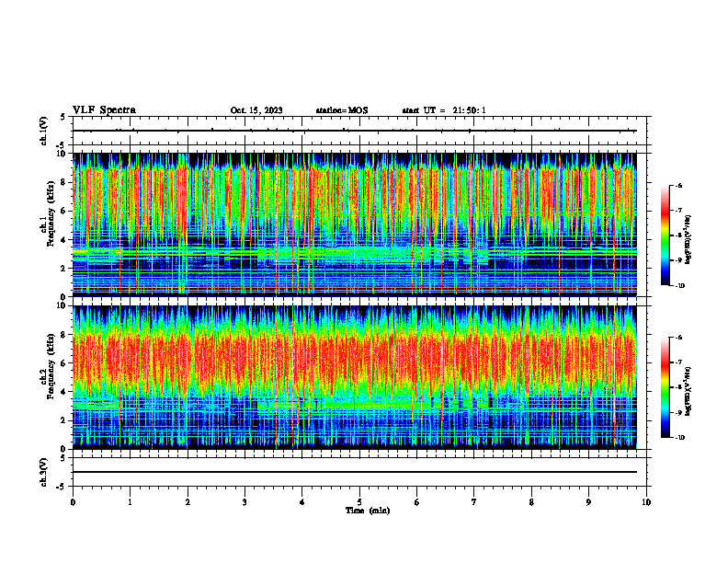Screen dimensions: 728x563
Task: Click inside the ch.1 spectrogram panel
Action: [355, 224]
